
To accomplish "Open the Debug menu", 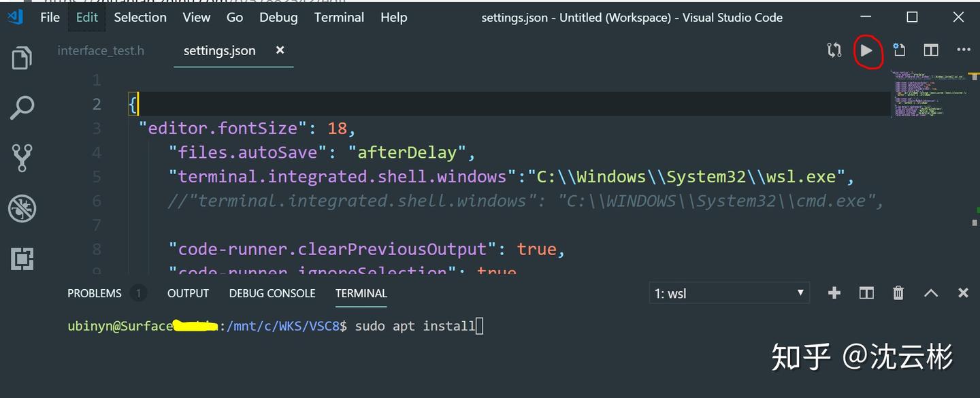I will [278, 17].
